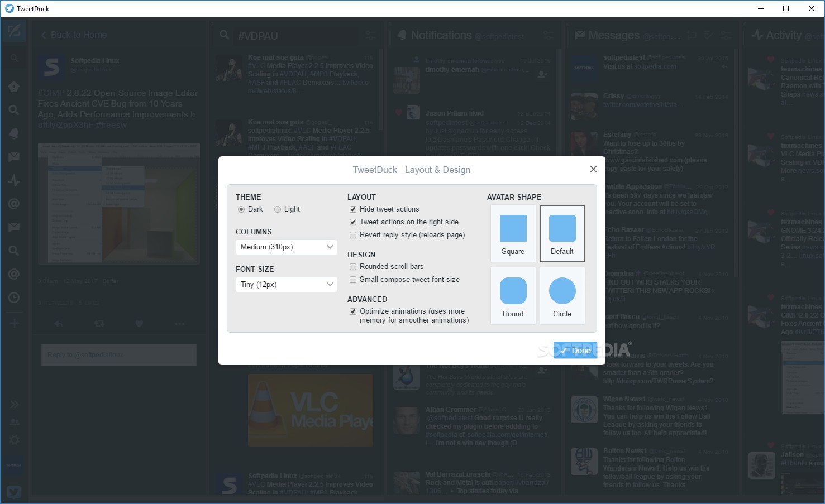
Task: Open the Columns width dropdown
Action: [x=286, y=247]
